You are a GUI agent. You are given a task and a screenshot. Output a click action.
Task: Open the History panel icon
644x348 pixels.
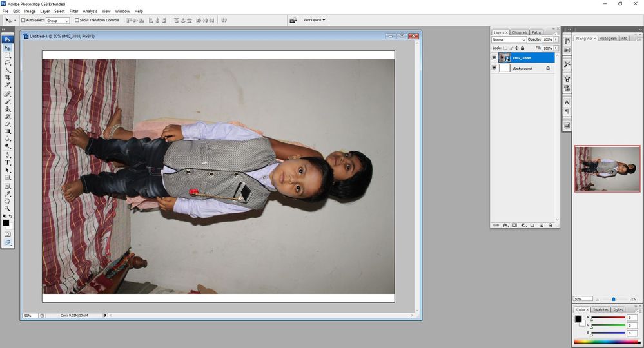[567, 41]
